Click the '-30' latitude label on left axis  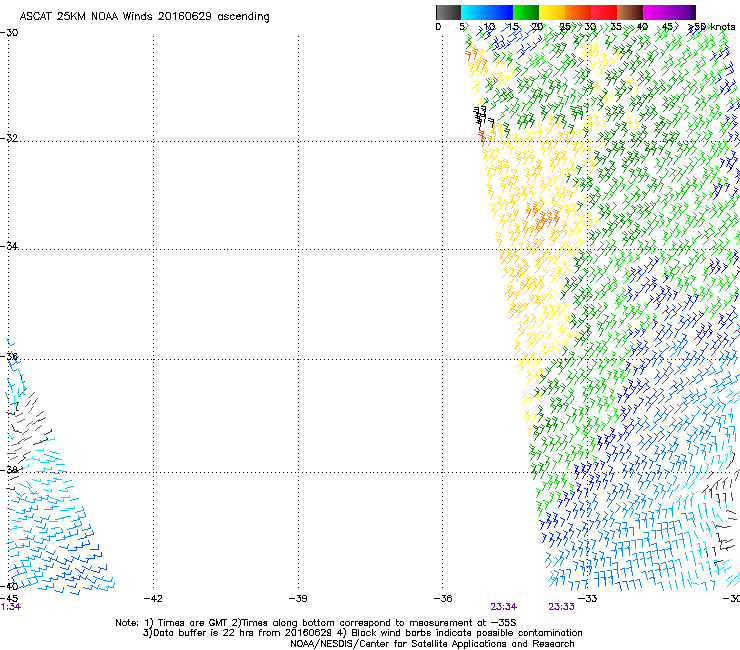coord(9,33)
